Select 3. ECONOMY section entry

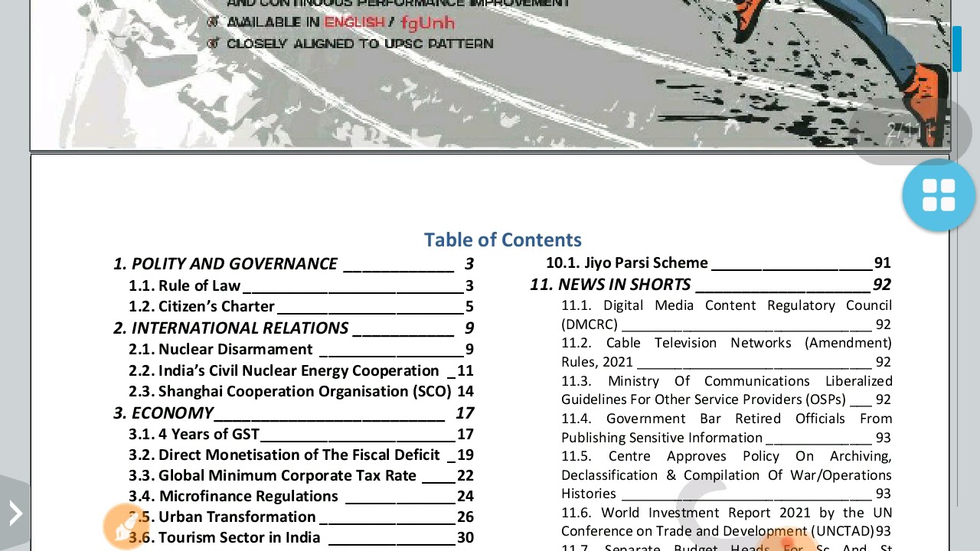click(x=294, y=413)
